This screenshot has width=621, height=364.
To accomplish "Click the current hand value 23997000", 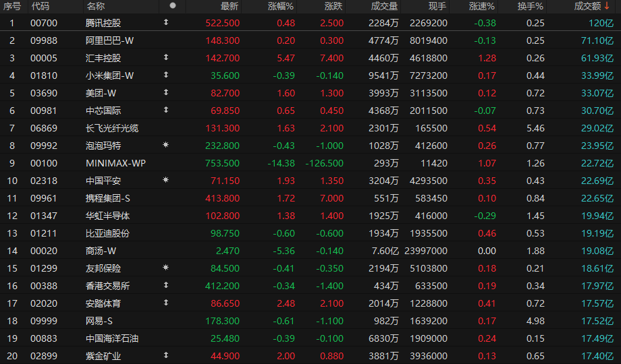I will click(x=426, y=251).
